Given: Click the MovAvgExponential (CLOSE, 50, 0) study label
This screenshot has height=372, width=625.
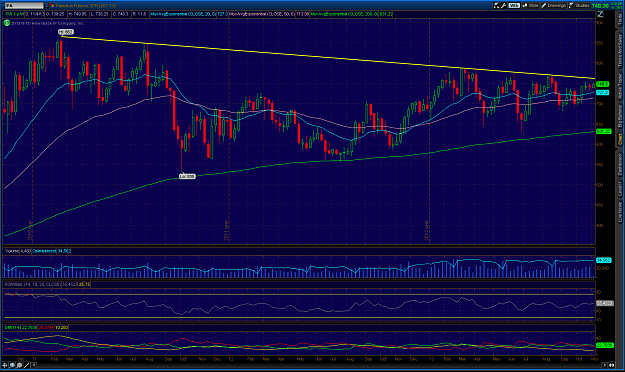Looking at the screenshot, I should [x=262, y=14].
